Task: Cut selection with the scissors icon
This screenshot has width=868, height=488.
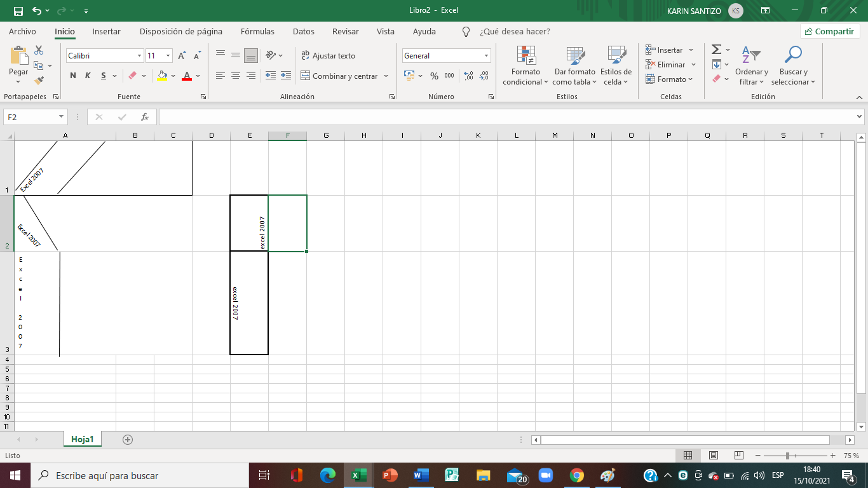Action: (x=39, y=50)
